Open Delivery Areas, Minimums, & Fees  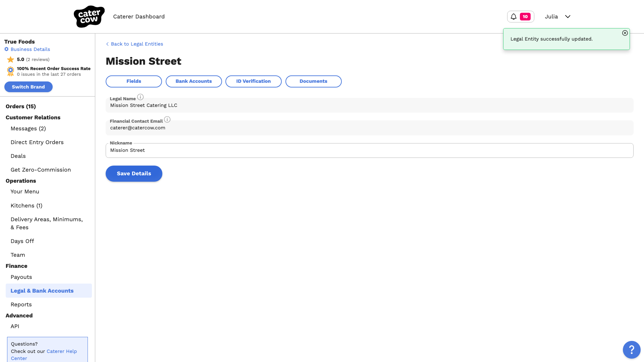47,223
